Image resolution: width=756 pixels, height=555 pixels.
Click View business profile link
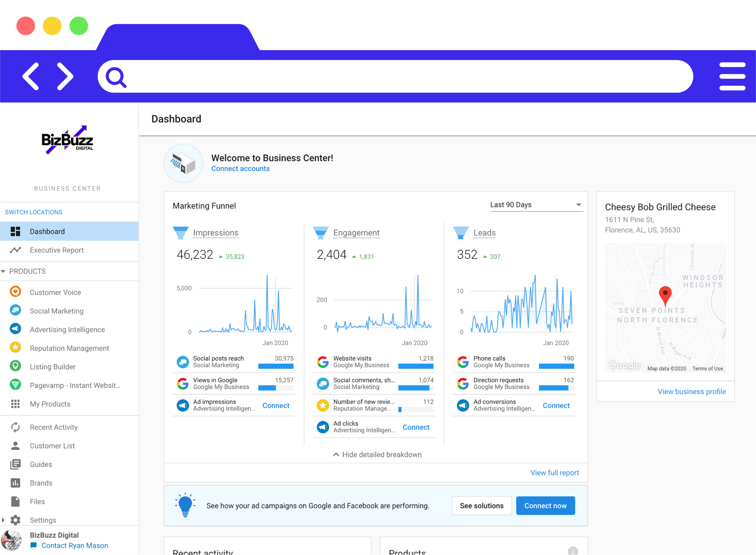point(692,392)
